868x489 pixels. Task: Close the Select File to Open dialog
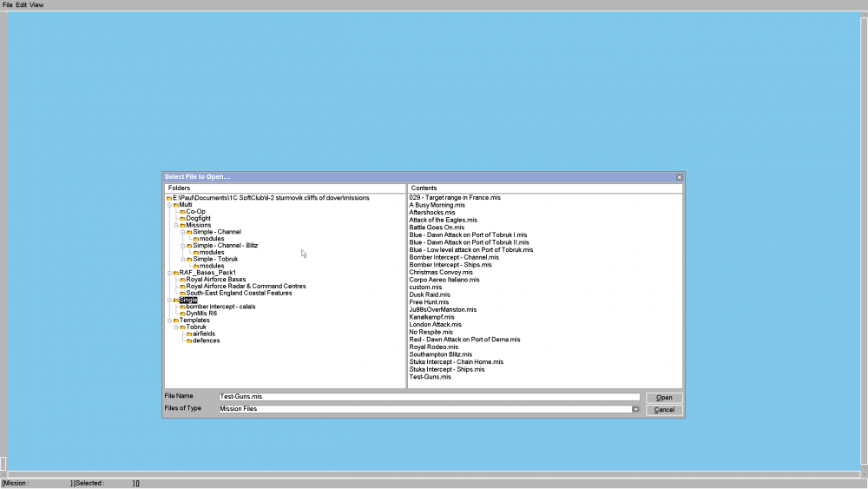[680, 177]
